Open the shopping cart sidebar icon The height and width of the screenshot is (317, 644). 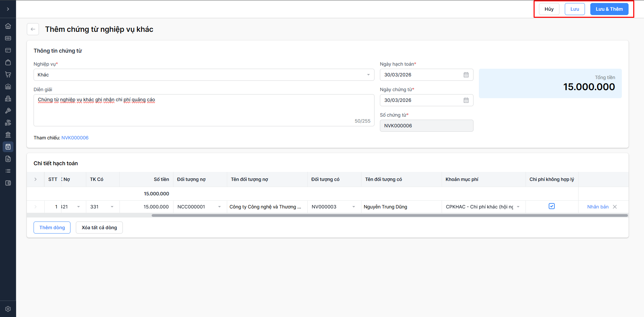click(8, 74)
